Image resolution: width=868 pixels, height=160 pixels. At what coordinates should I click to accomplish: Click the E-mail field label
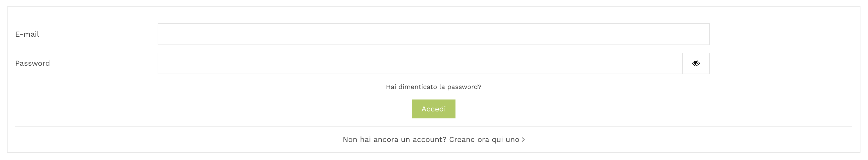click(27, 34)
